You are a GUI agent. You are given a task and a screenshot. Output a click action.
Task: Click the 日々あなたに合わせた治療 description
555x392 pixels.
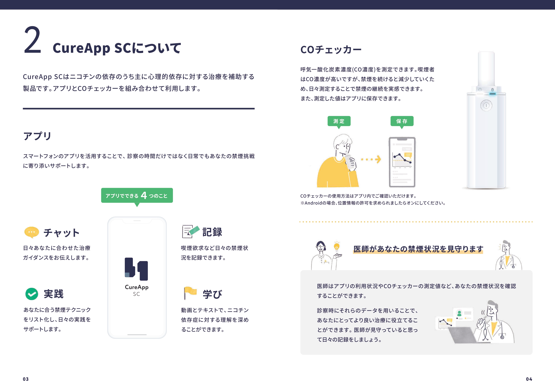tap(57, 253)
